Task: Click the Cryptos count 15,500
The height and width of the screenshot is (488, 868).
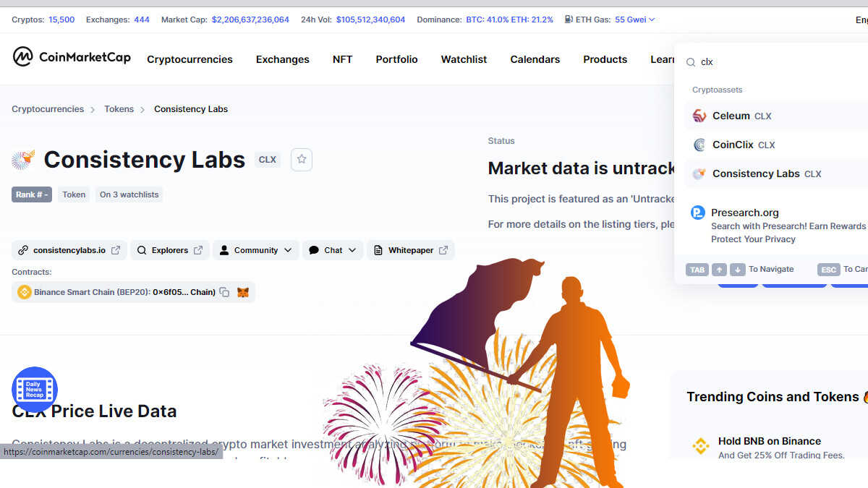Action: [61, 20]
